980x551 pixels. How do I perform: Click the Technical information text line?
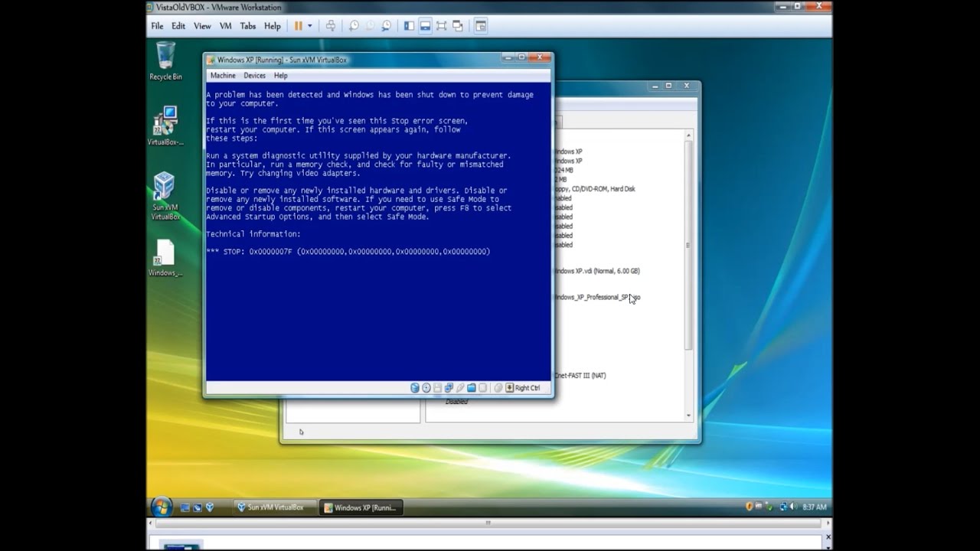[253, 234]
